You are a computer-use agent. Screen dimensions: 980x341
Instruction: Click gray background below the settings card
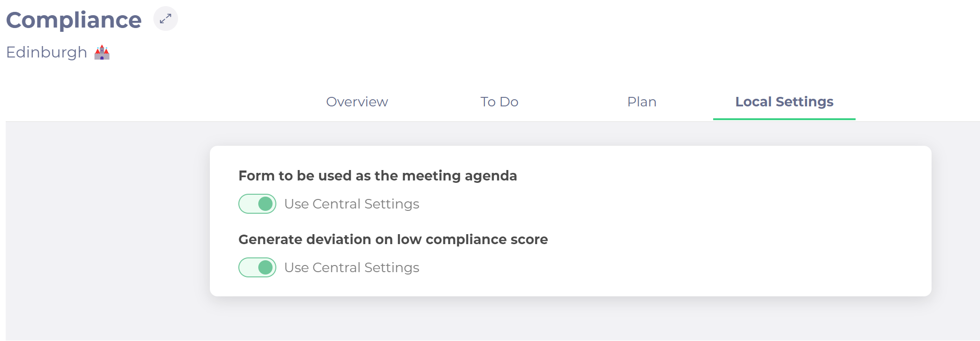tap(570, 319)
